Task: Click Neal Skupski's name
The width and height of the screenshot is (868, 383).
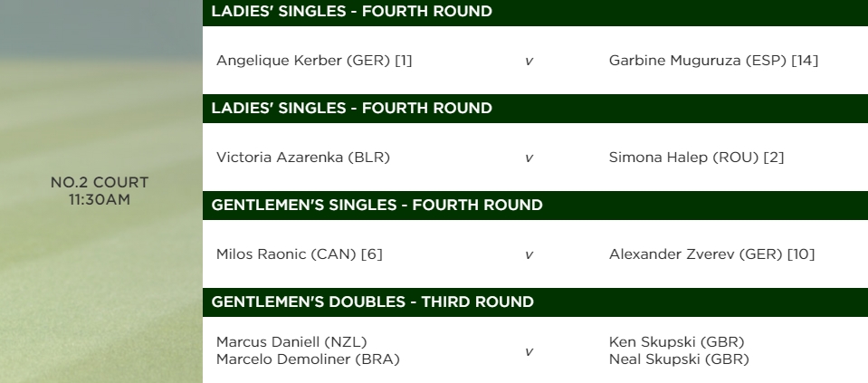Action: (x=679, y=359)
